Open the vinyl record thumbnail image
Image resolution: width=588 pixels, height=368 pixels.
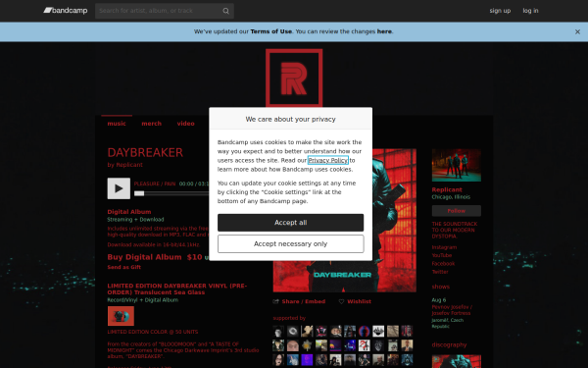(x=121, y=316)
